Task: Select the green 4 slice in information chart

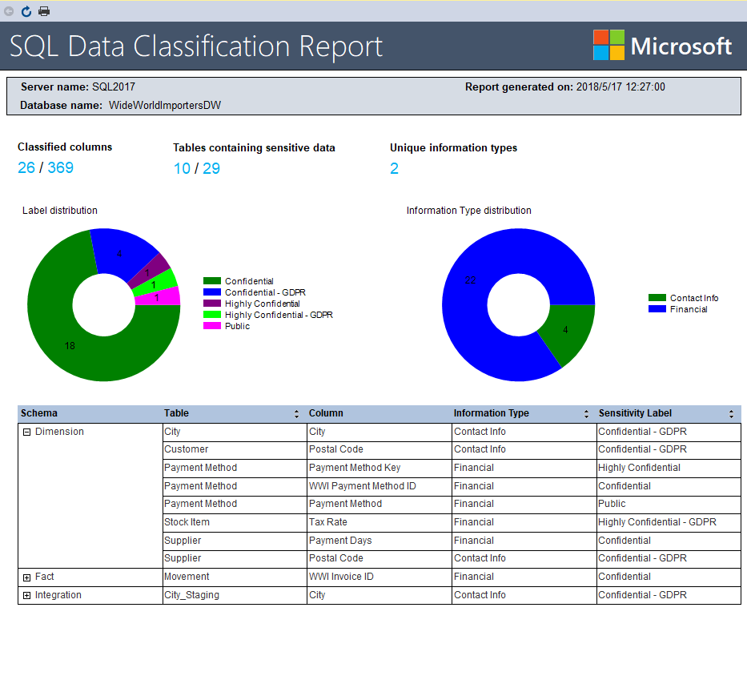Action: pyautogui.click(x=565, y=330)
